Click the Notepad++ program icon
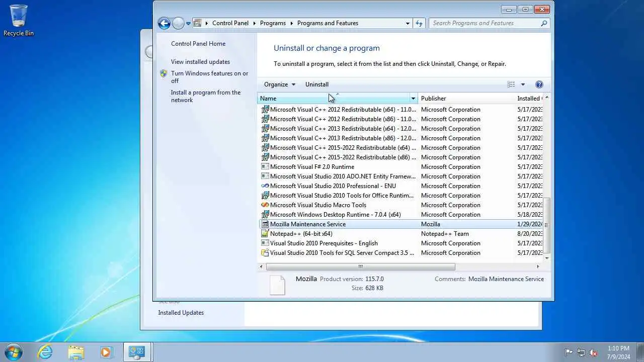Viewport: 644px width, 362px height. click(265, 234)
